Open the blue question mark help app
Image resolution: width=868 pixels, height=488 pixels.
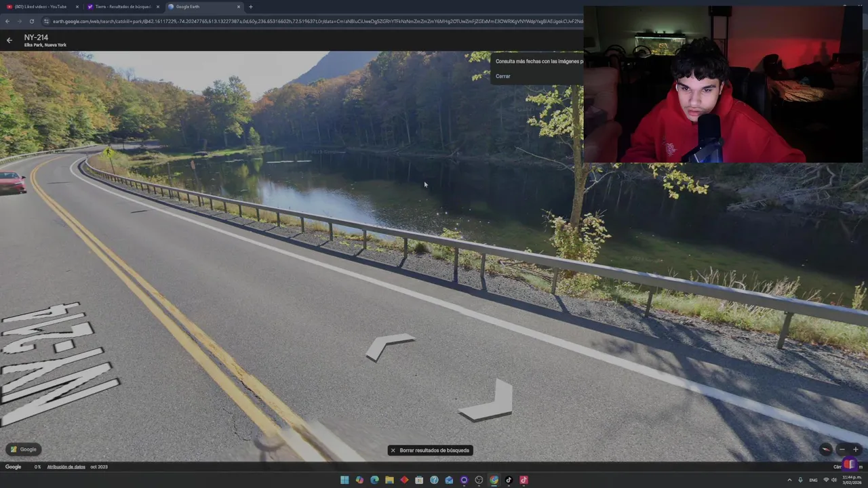point(434,480)
